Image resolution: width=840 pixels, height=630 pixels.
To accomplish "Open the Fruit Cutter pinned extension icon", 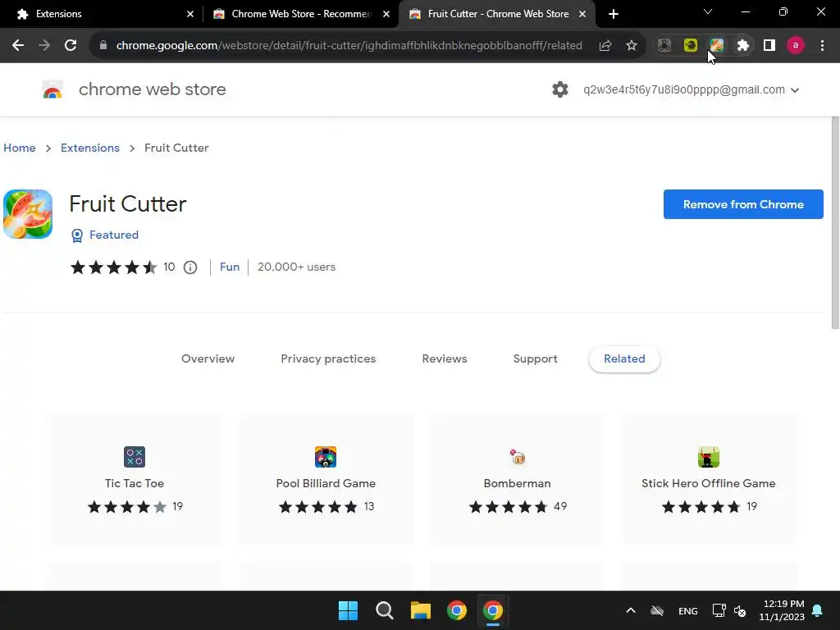I will pyautogui.click(x=717, y=46).
